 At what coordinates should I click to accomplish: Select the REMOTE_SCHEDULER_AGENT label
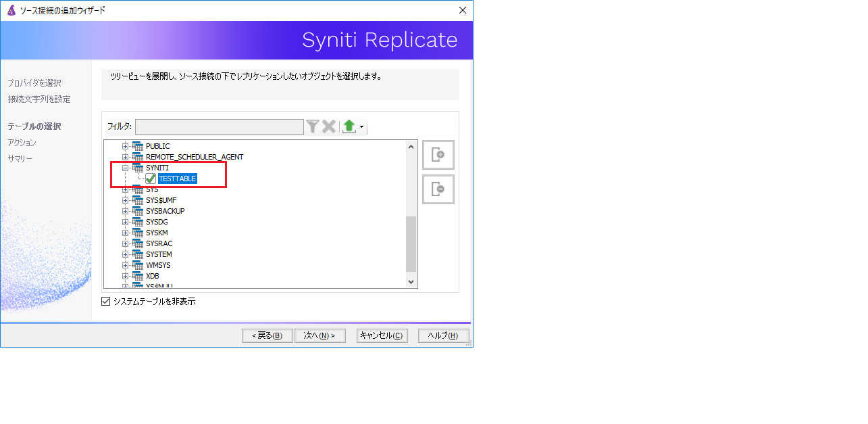coord(195,157)
